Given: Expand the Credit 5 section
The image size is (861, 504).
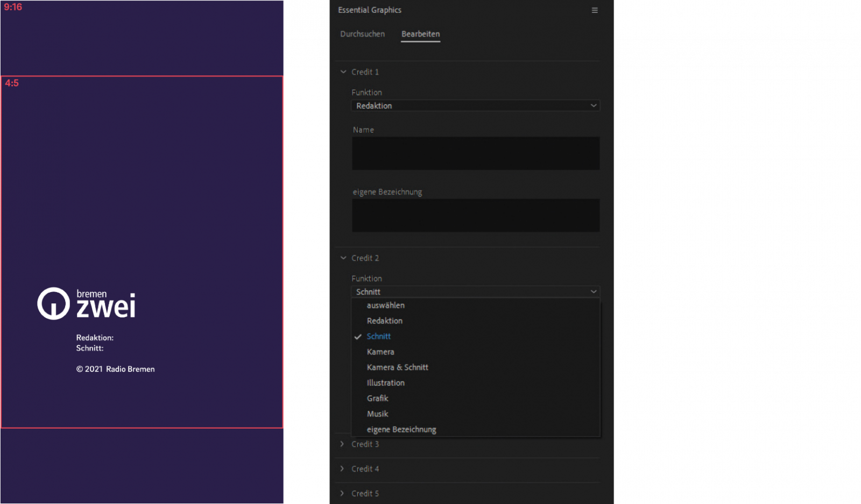Looking at the screenshot, I should (x=342, y=494).
